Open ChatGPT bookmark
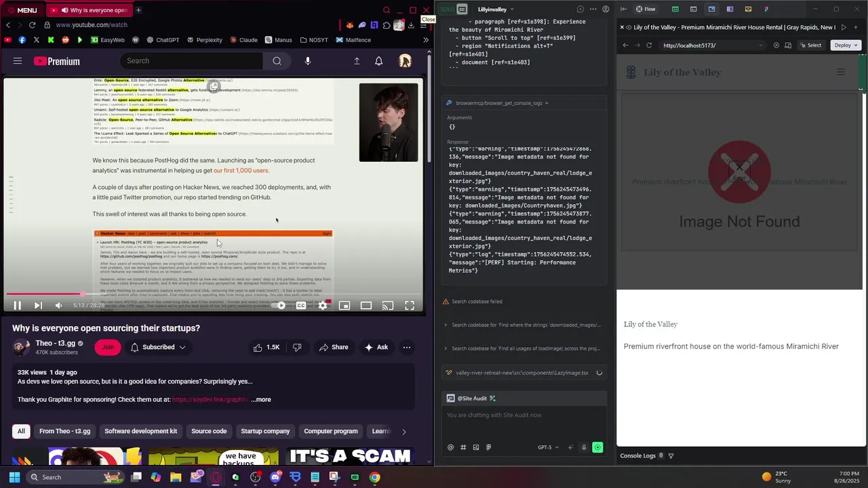Screen dimensions: 868x488 pyautogui.click(x=163, y=40)
